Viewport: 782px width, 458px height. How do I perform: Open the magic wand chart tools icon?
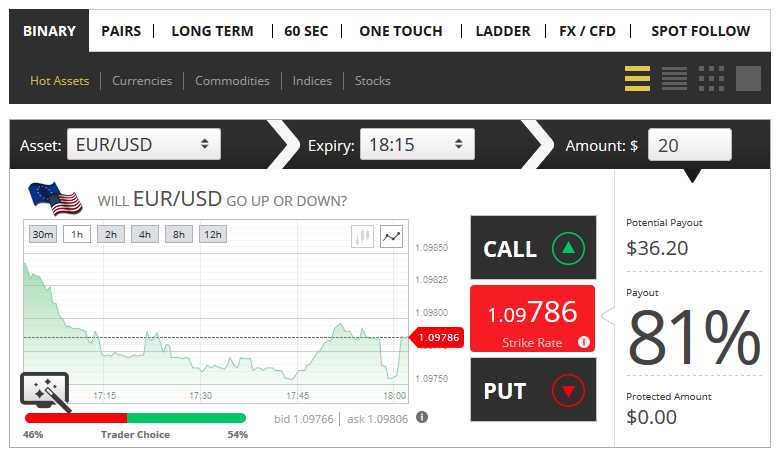click(x=44, y=391)
